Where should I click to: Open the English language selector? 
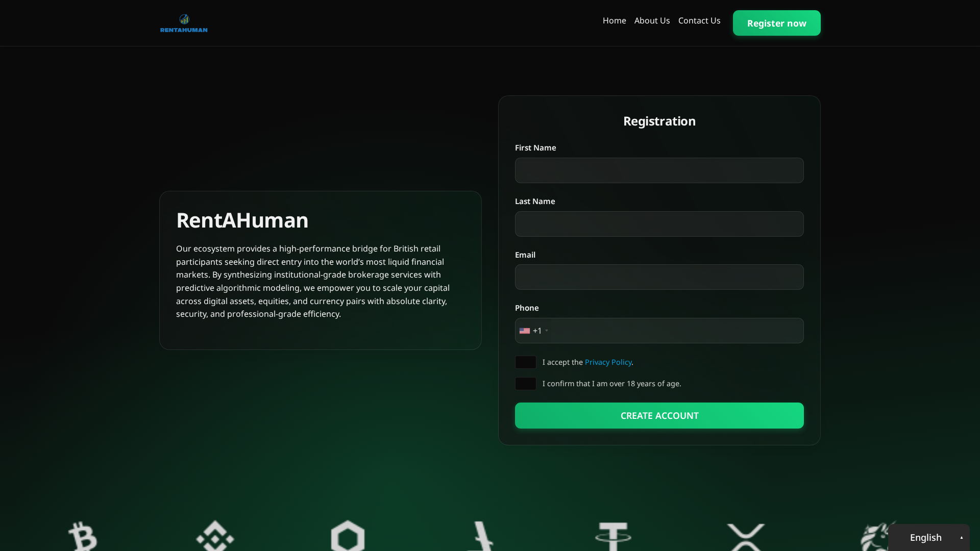[x=929, y=537]
